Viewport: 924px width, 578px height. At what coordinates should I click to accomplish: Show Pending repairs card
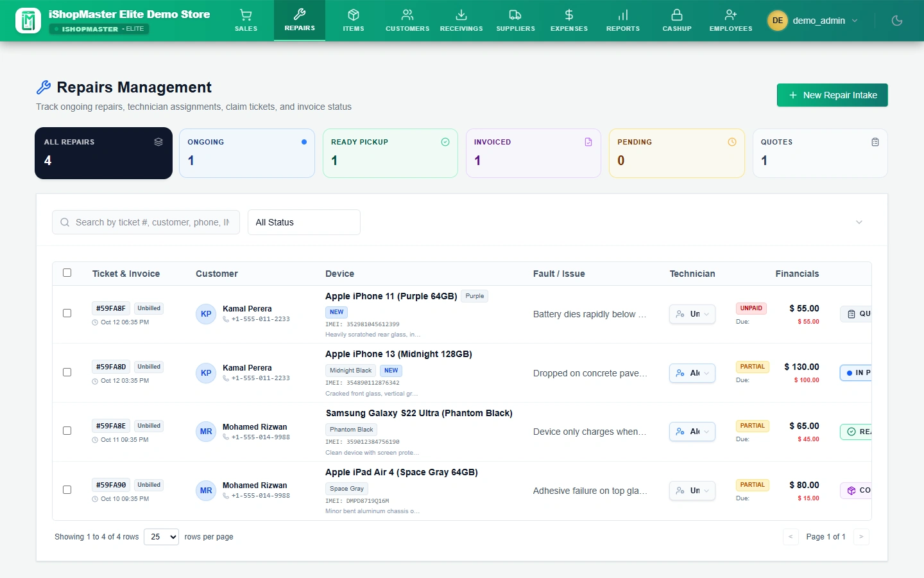coord(677,153)
